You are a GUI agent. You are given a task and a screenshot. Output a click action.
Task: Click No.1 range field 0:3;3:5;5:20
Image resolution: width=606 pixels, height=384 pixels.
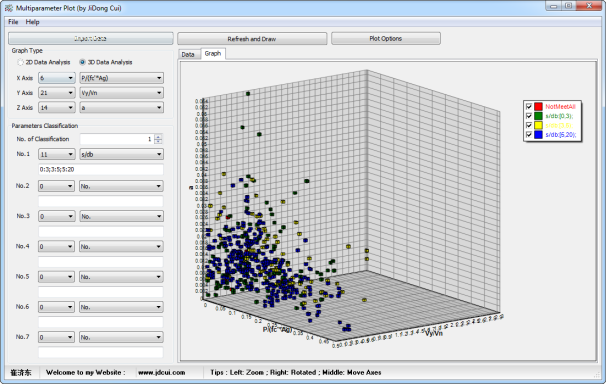100,169
